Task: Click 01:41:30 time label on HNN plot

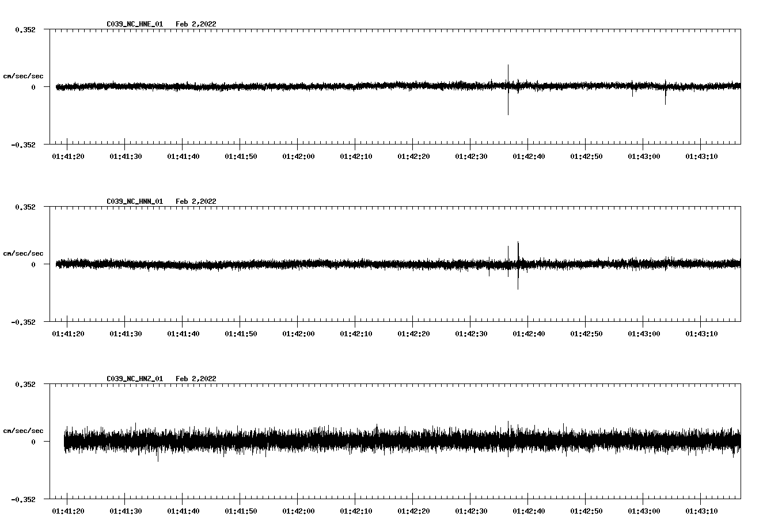Action: [126, 334]
